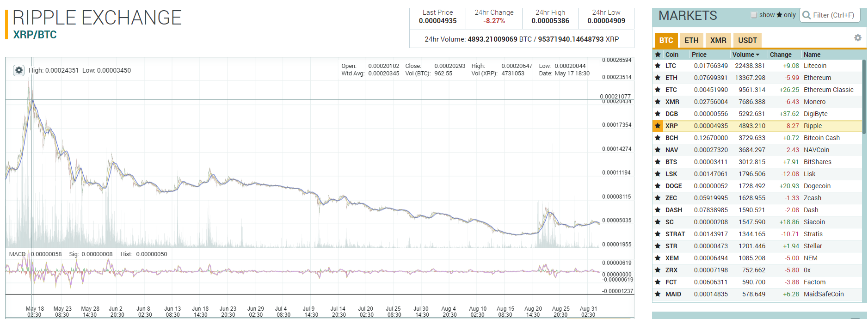Click the Zcash name cell
Viewport: 868px width, 319px height.
point(813,198)
